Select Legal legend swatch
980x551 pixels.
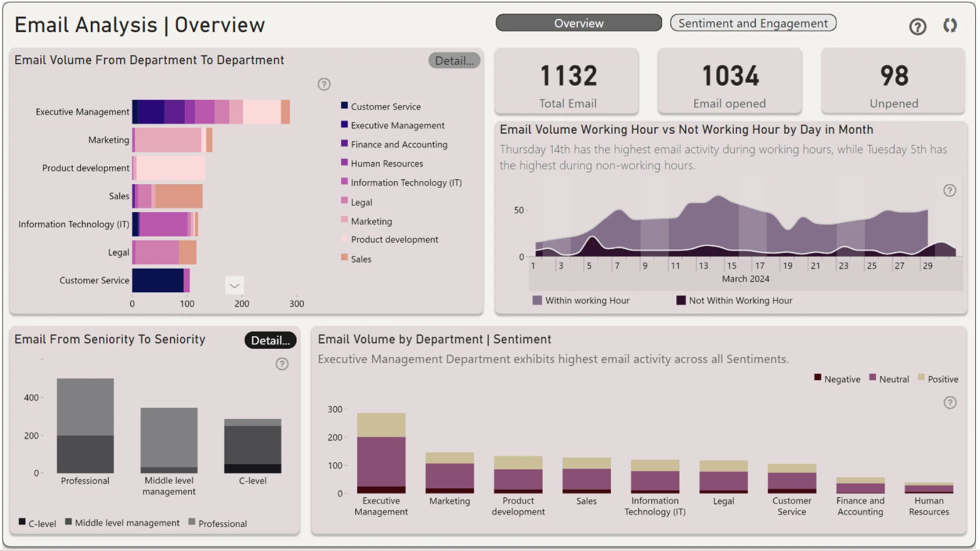(x=345, y=201)
